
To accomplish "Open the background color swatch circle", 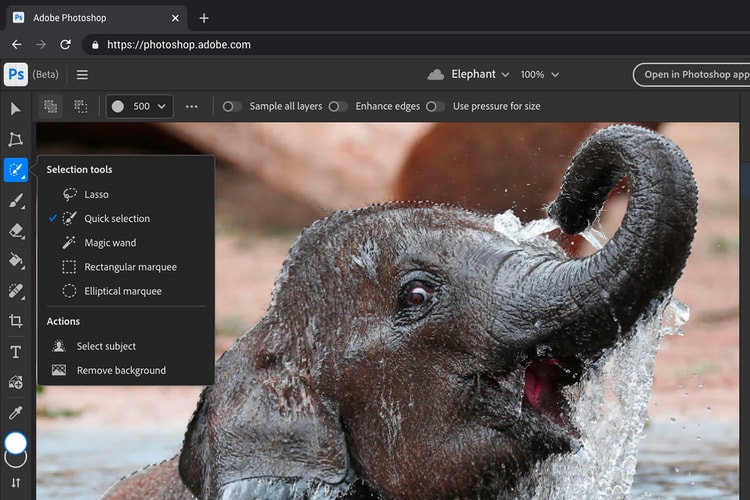I will tap(16, 461).
